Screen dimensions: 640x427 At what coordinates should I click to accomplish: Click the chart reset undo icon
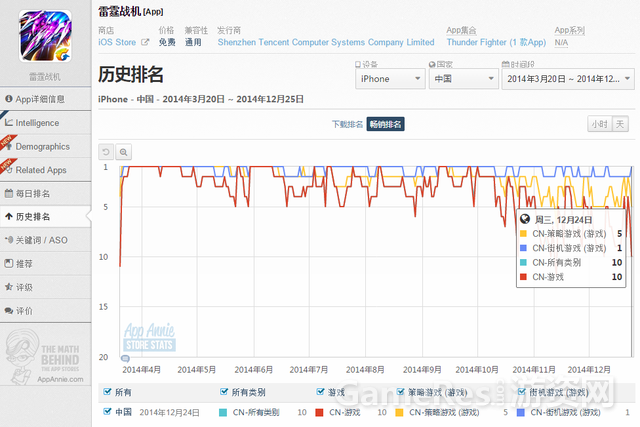coord(106,152)
